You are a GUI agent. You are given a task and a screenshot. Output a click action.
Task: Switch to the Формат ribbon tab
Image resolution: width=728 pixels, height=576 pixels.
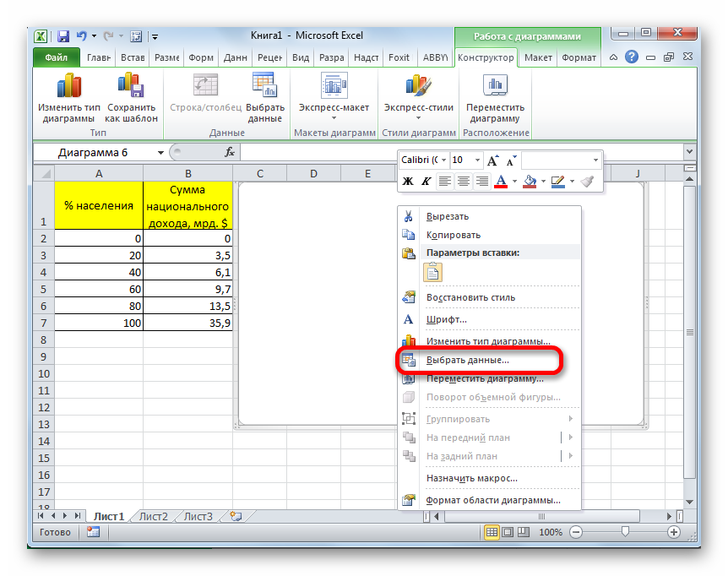579,57
